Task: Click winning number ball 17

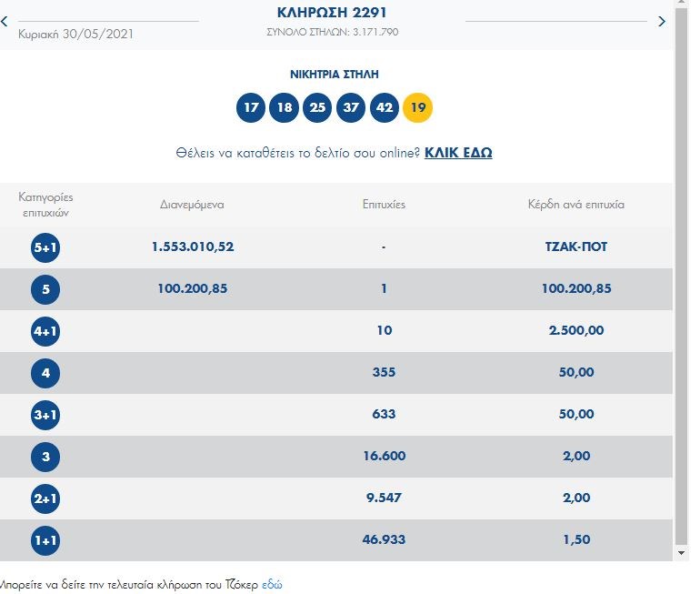Action: [251, 107]
